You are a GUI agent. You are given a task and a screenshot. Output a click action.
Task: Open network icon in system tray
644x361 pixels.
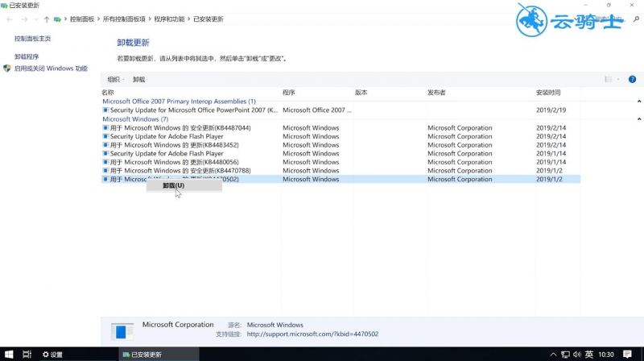(x=566, y=355)
